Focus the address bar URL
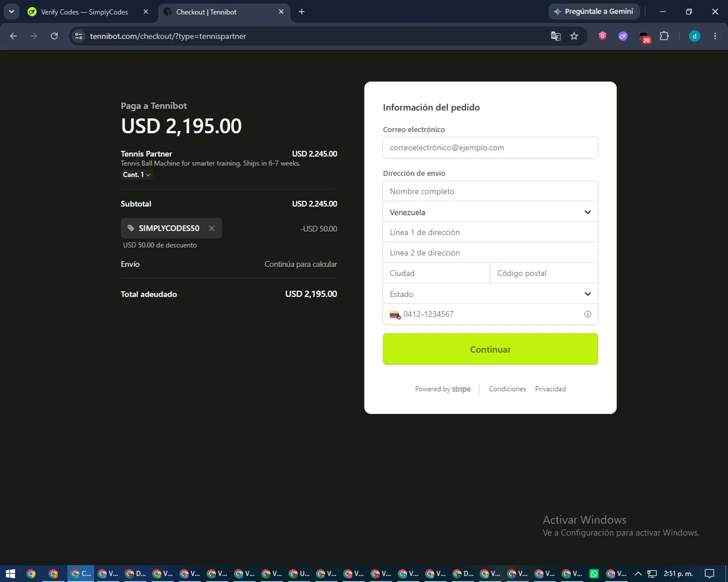Image resolution: width=728 pixels, height=582 pixels. pos(168,36)
